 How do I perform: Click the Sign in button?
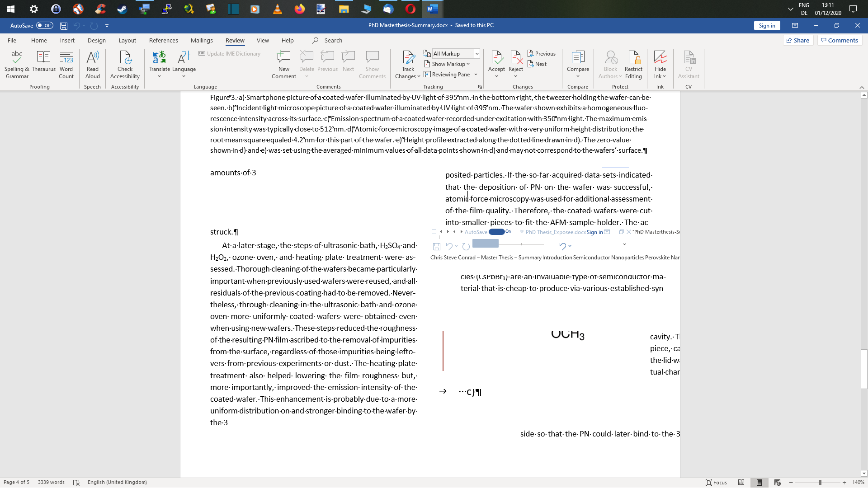(767, 25)
